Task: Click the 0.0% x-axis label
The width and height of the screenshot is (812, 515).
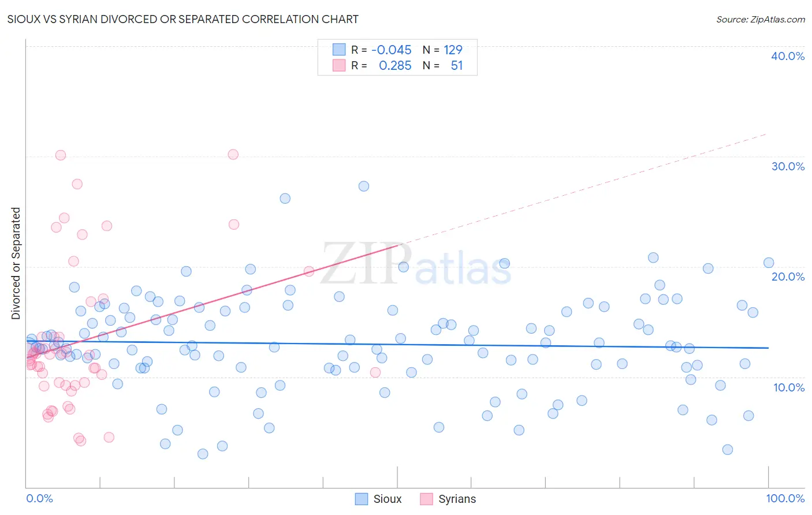Action: click(39, 498)
